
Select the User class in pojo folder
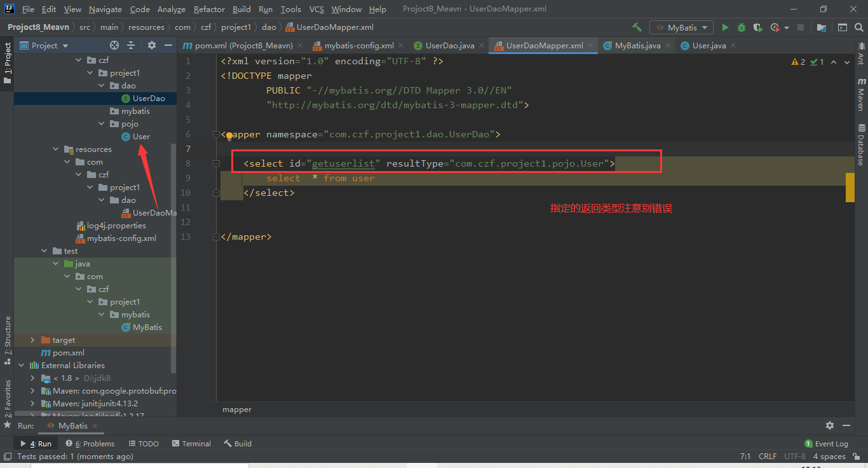(141, 136)
